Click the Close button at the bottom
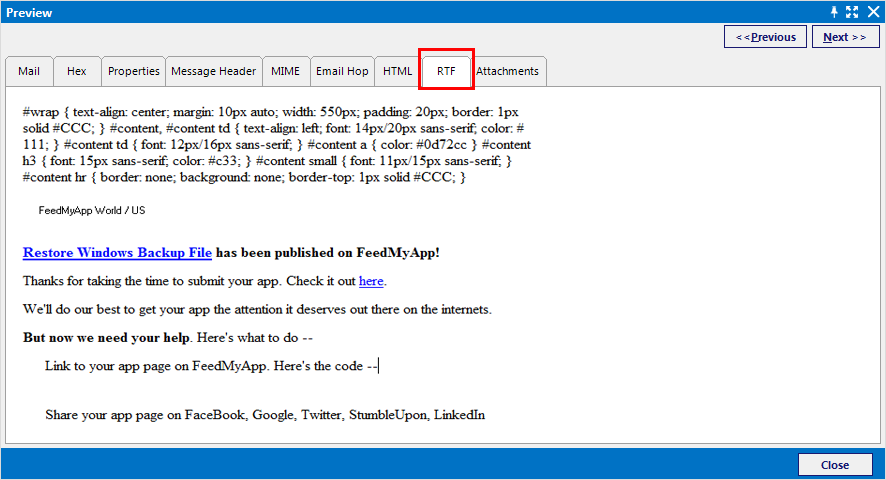 835,465
